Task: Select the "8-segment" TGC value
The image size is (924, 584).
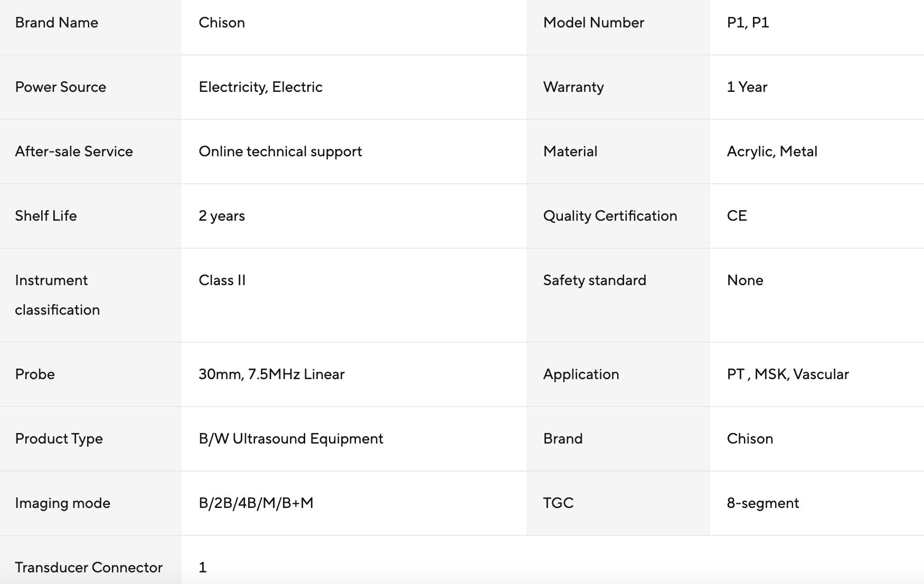Action: click(x=762, y=503)
